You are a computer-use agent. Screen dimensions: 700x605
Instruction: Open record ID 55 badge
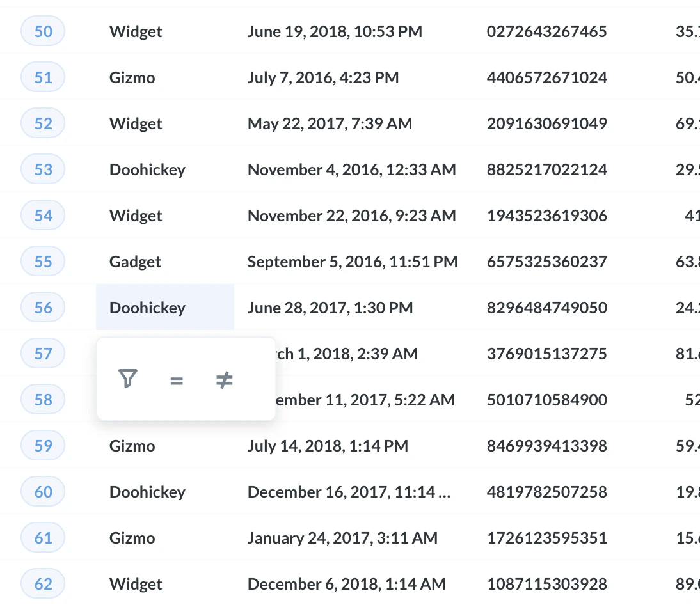43,262
